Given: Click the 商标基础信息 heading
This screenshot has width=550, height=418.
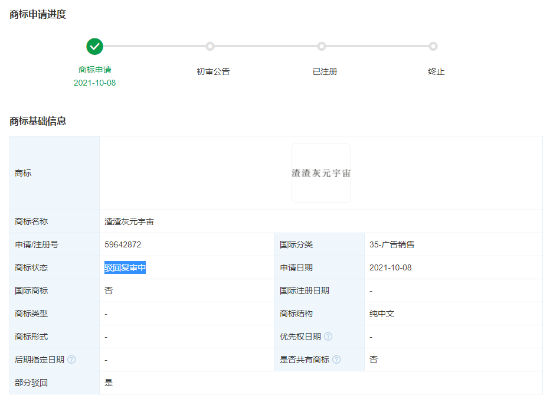Looking at the screenshot, I should click(x=38, y=121).
